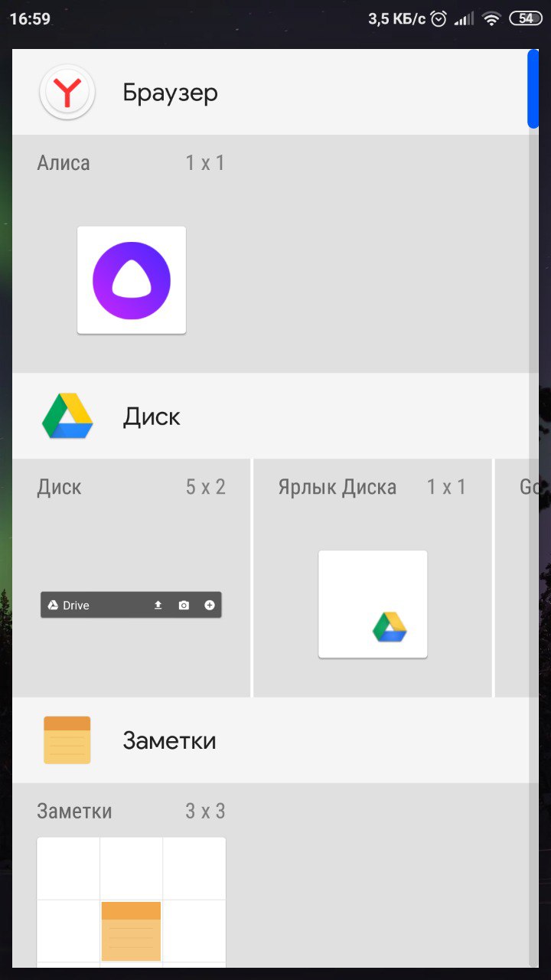This screenshot has height=980, width=551.
Task: Tap the alarm clock status icon
Action: (x=439, y=19)
